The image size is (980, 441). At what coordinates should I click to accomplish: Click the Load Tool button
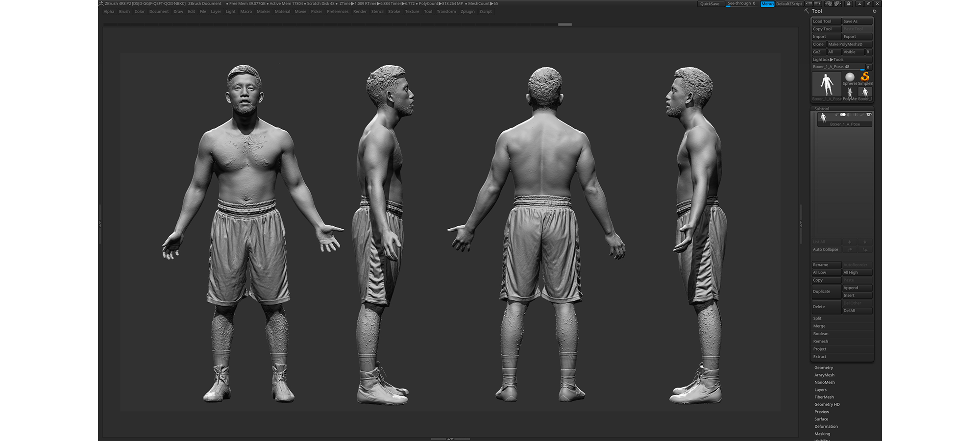point(826,21)
